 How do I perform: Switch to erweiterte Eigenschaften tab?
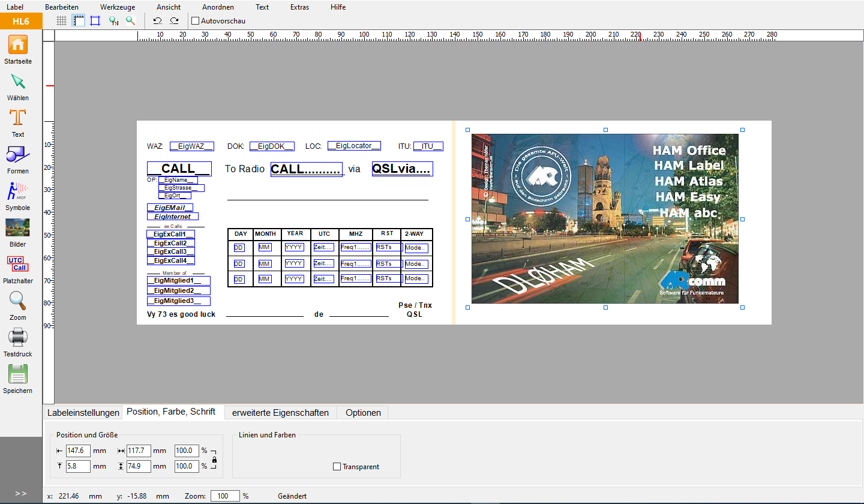[x=280, y=413]
